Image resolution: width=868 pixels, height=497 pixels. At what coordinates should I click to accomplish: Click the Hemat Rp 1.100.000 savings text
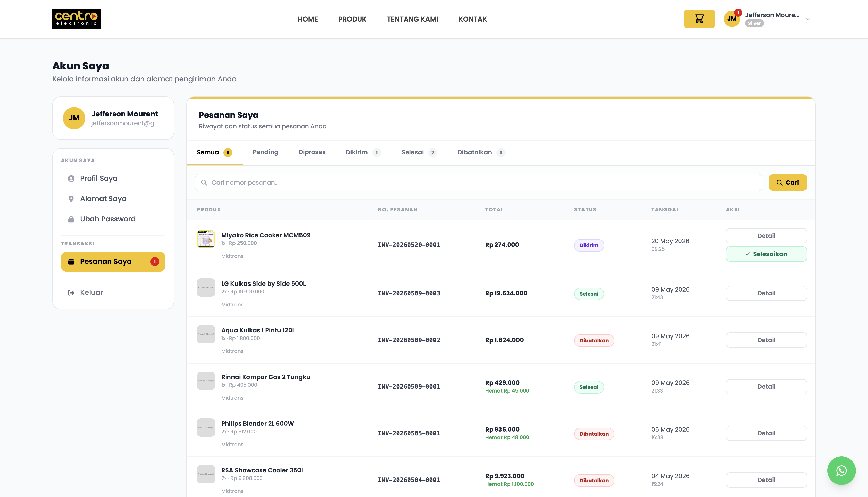pyautogui.click(x=509, y=484)
